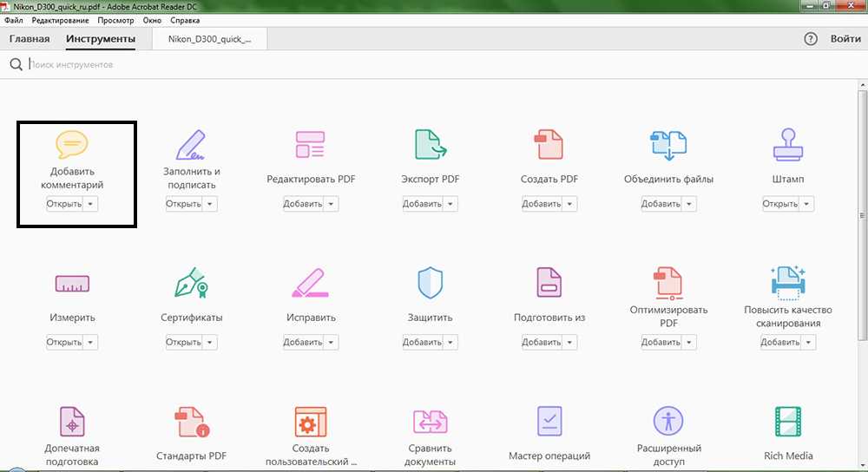Click the help question mark icon

pyautogui.click(x=811, y=39)
